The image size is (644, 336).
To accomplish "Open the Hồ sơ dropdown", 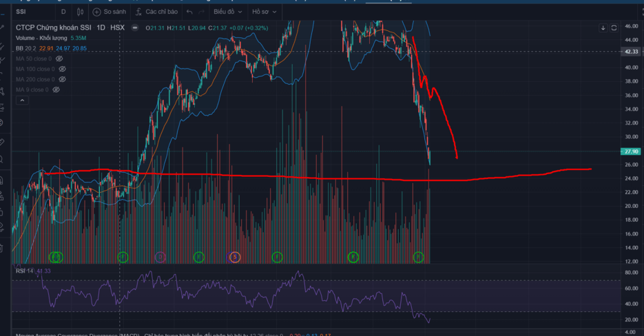I will coord(264,12).
